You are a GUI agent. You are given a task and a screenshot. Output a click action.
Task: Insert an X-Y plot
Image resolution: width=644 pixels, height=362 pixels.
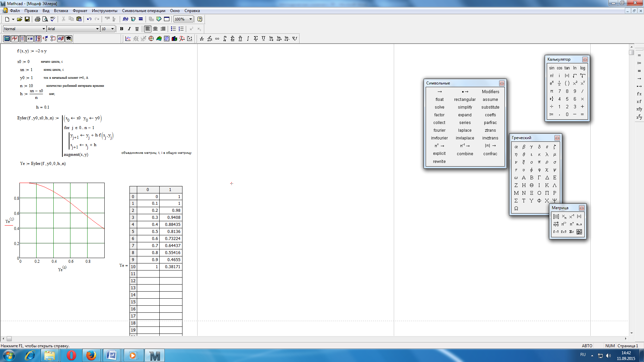(x=128, y=39)
